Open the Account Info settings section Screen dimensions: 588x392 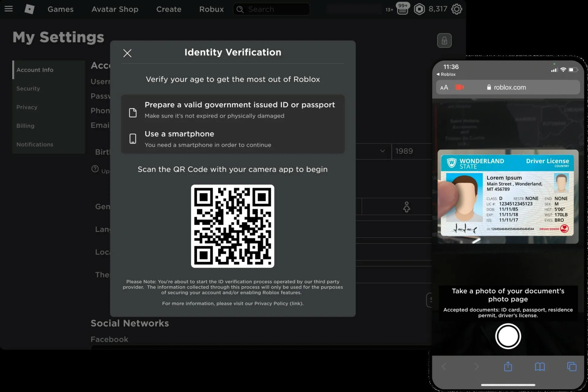35,69
